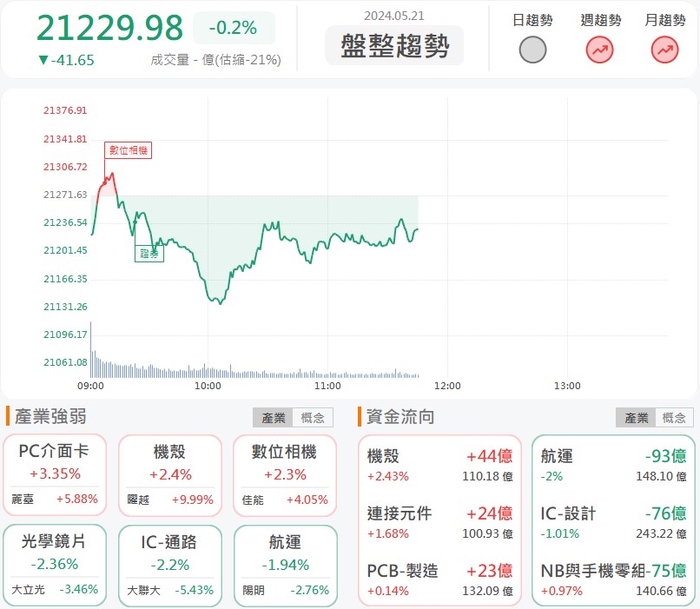Screen dimensions: 700x609
Task: Click the 資金流向 section heading
Action: [x=400, y=416]
